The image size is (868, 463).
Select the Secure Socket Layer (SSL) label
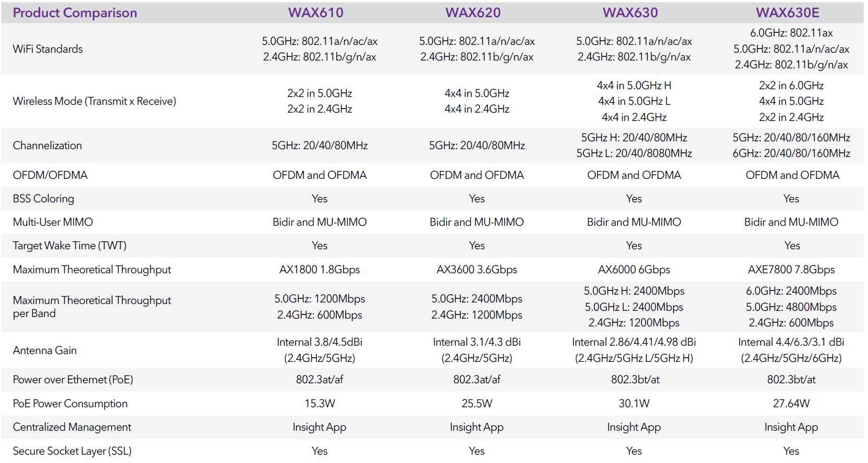click(x=72, y=451)
